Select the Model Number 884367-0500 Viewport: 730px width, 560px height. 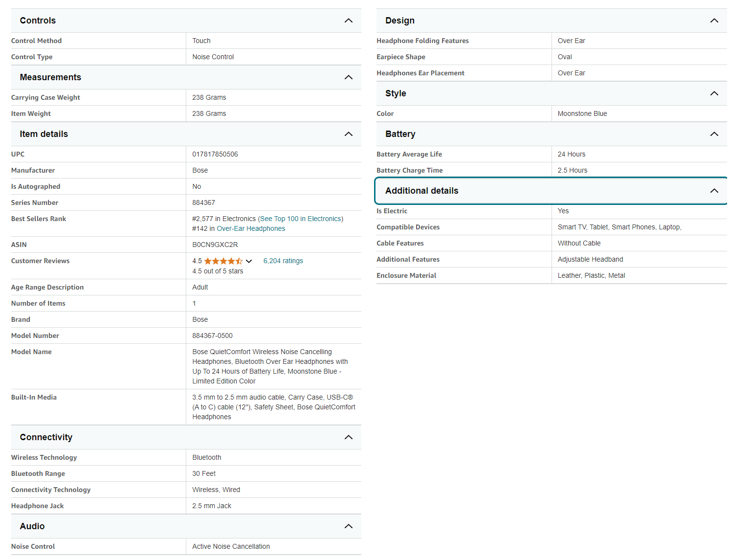[x=212, y=336]
